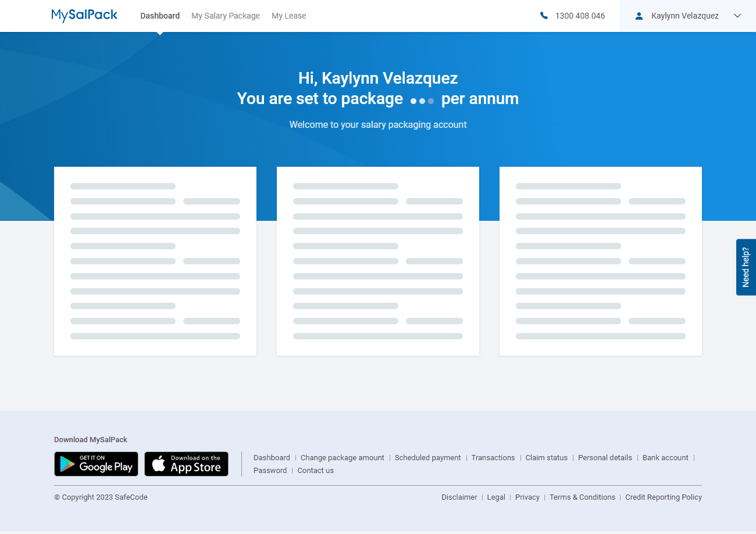Switch to the My Salary Package tab
The image size is (756, 534).
pyautogui.click(x=225, y=16)
